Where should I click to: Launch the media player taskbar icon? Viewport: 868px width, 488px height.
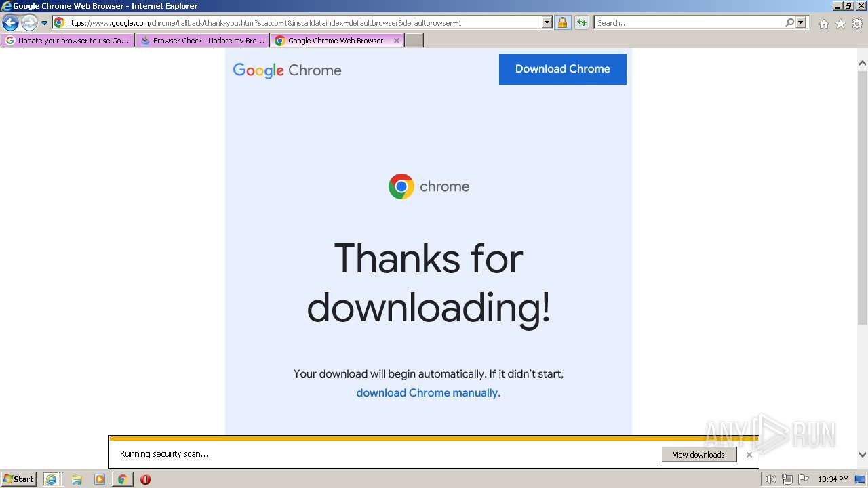coord(100,479)
